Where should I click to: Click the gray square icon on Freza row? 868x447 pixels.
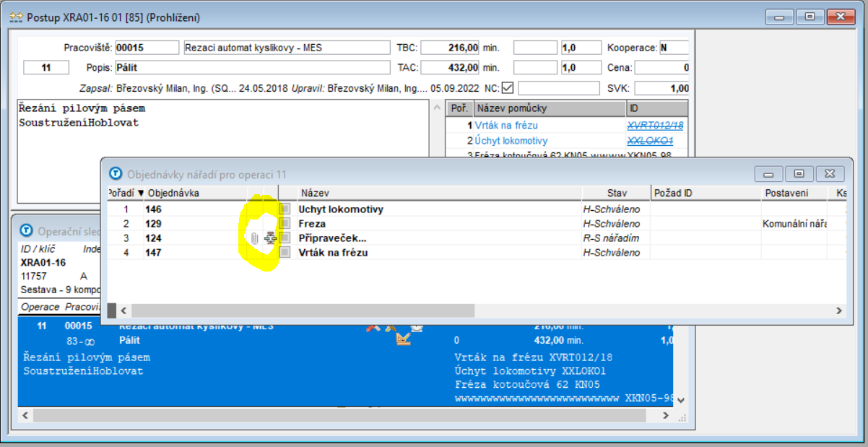pos(285,224)
